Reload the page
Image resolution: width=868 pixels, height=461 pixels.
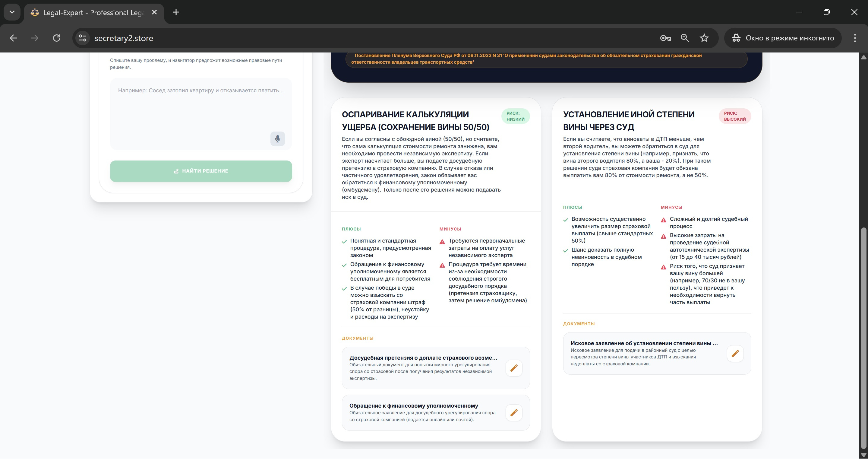(x=57, y=38)
